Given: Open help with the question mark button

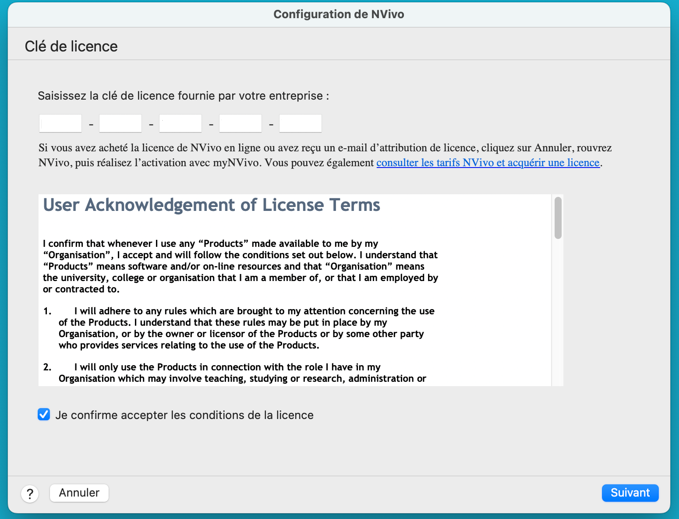Looking at the screenshot, I should (30, 493).
